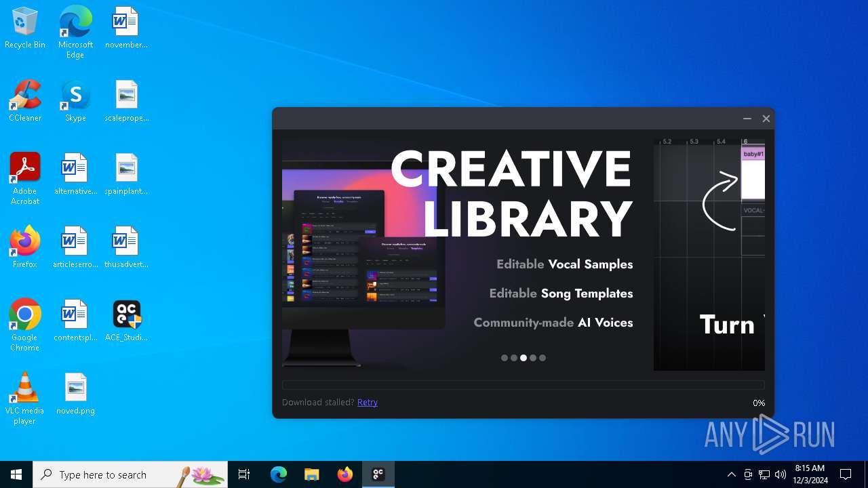Go to second carousel slide dot
Image resolution: width=868 pixels, height=488 pixels.
click(x=514, y=358)
